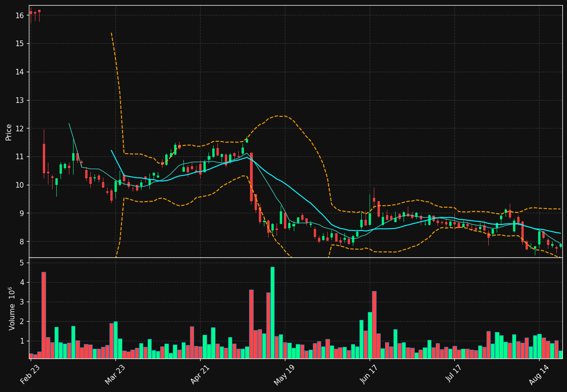Click the tallest red volume bar near Feb 23
The height and width of the screenshot is (392, 567).
[x=44, y=315]
